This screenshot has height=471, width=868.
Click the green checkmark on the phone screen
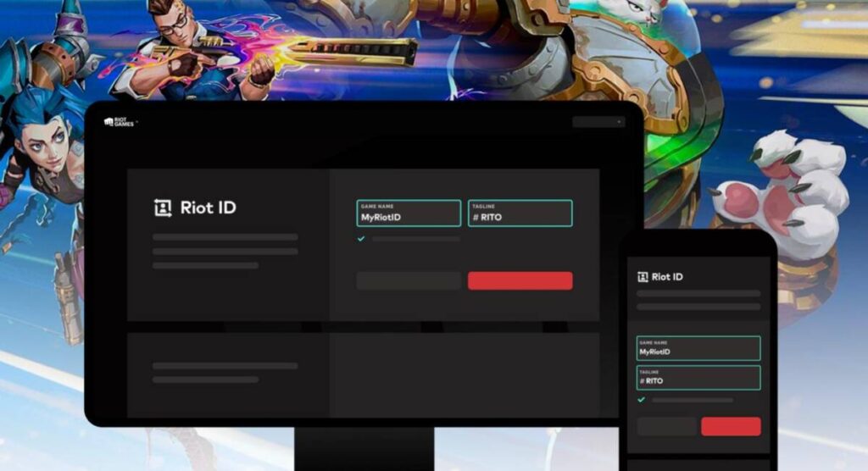642,399
